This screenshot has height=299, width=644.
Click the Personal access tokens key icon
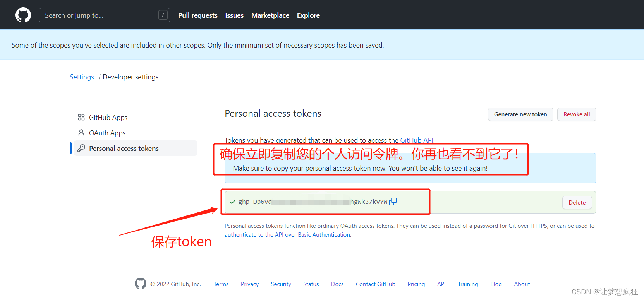click(x=81, y=148)
